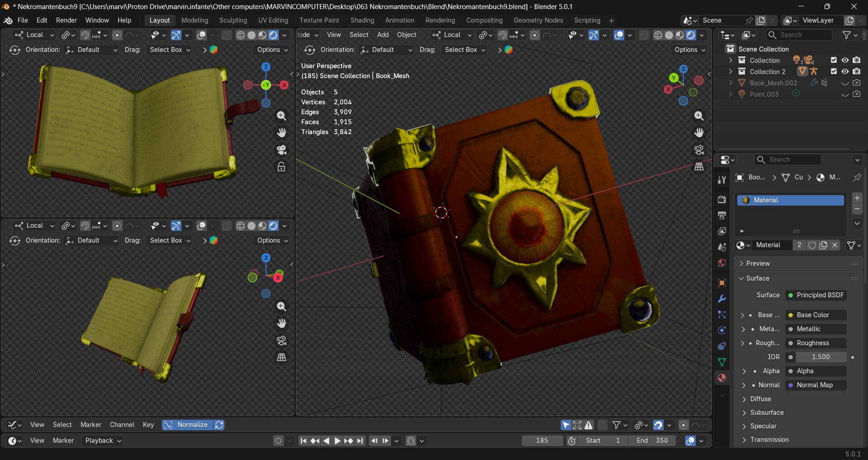Screen dimensions: 868x460
Task: Open the Render menu
Action: (66, 20)
